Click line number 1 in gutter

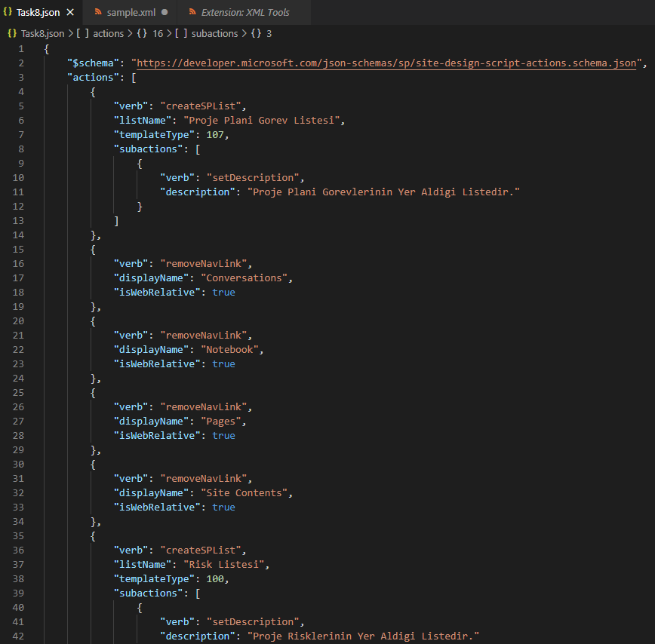21,49
